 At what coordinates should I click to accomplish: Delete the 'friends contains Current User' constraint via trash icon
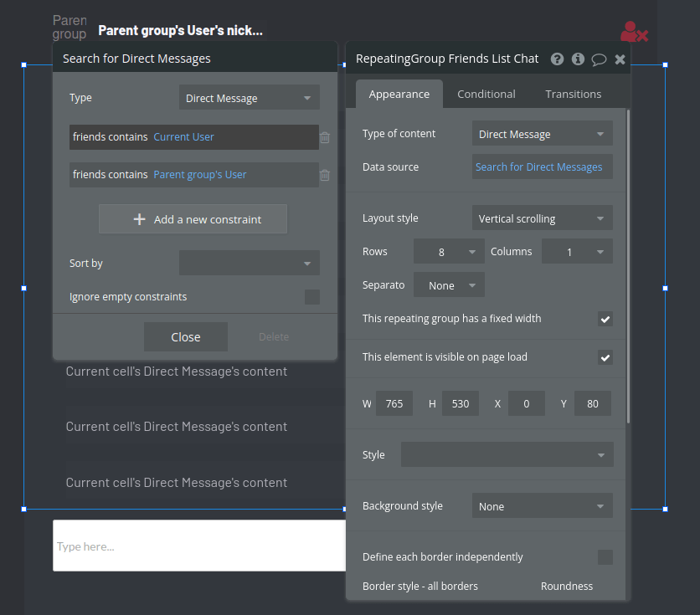(325, 137)
